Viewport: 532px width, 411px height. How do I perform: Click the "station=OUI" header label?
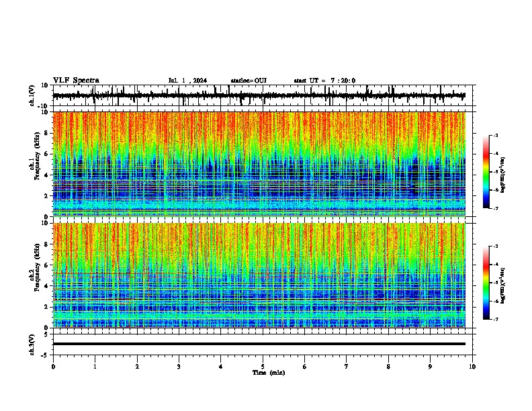(x=249, y=81)
